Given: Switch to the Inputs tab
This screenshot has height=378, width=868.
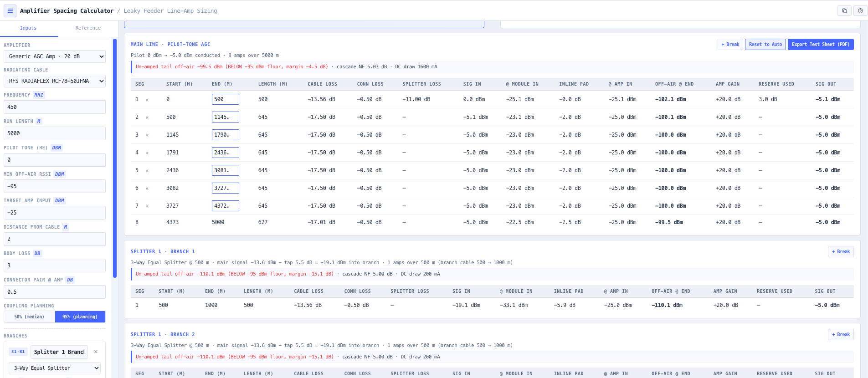Looking at the screenshot, I should pyautogui.click(x=28, y=28).
